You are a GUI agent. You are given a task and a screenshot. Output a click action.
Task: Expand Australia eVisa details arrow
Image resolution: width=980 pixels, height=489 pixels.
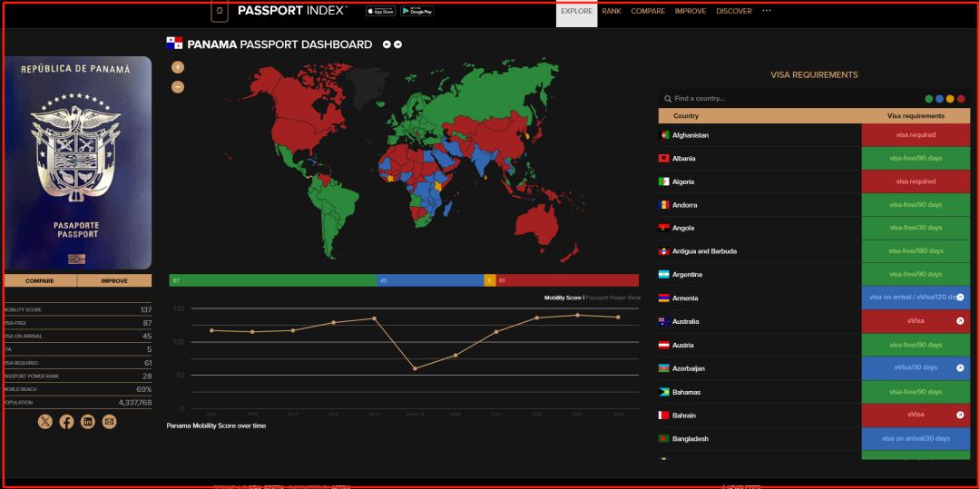tap(960, 321)
